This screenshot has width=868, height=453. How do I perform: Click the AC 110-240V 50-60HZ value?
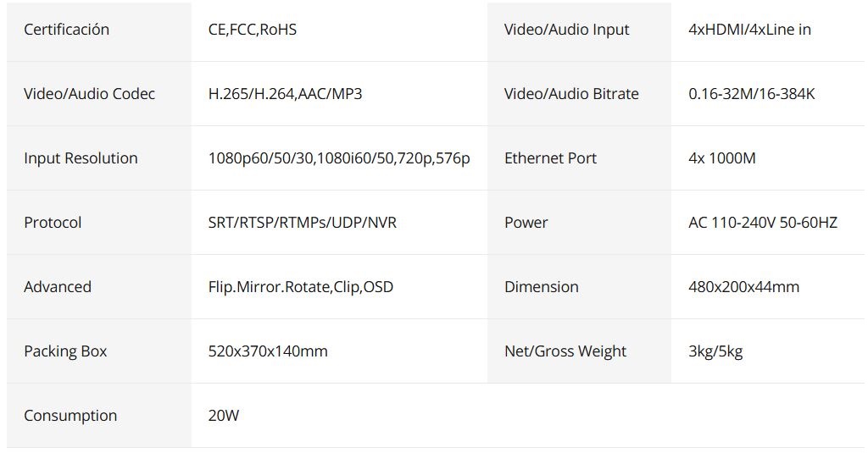click(763, 223)
